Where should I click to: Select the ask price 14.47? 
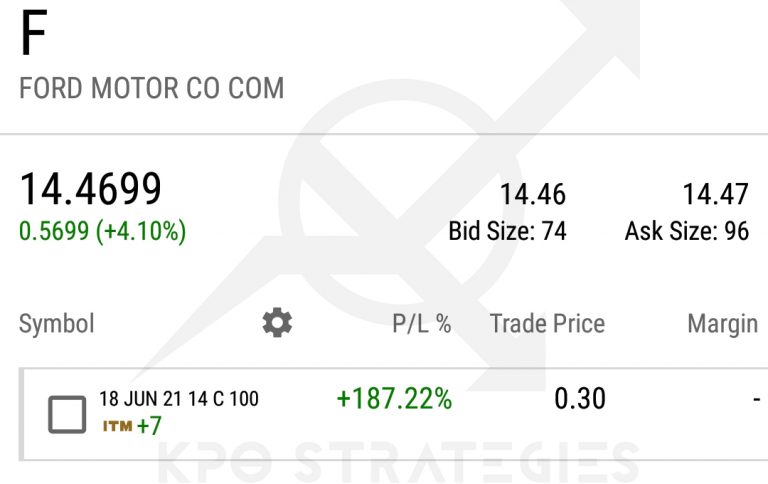pos(715,194)
